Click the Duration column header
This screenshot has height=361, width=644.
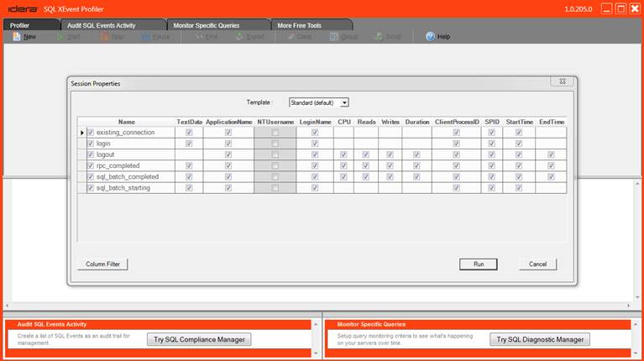[416, 122]
